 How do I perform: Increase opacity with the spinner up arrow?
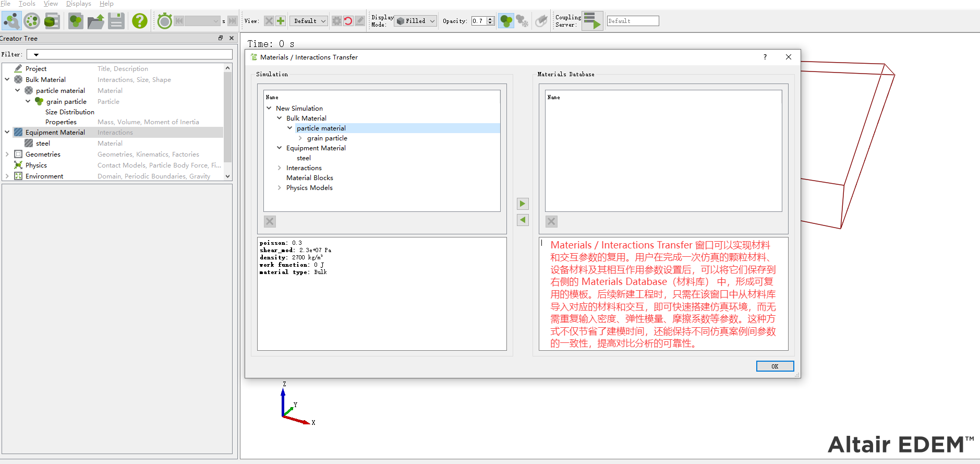[490, 19]
